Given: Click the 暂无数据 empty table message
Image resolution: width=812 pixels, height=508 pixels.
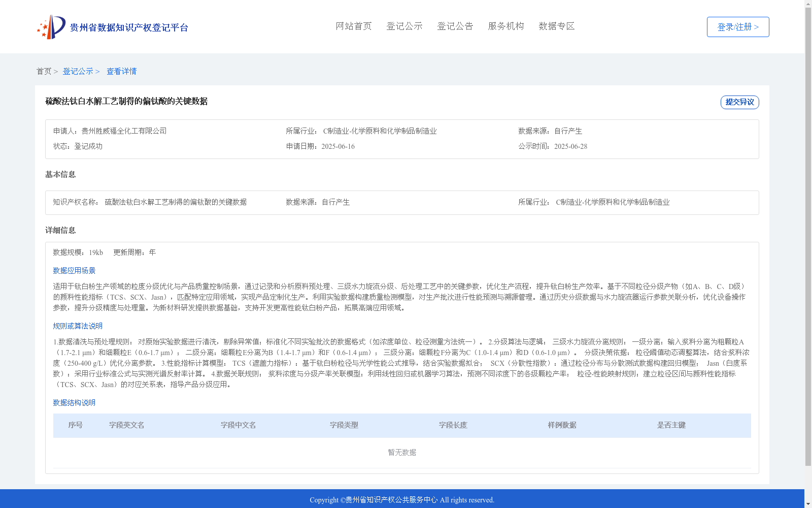Looking at the screenshot, I should point(402,453).
